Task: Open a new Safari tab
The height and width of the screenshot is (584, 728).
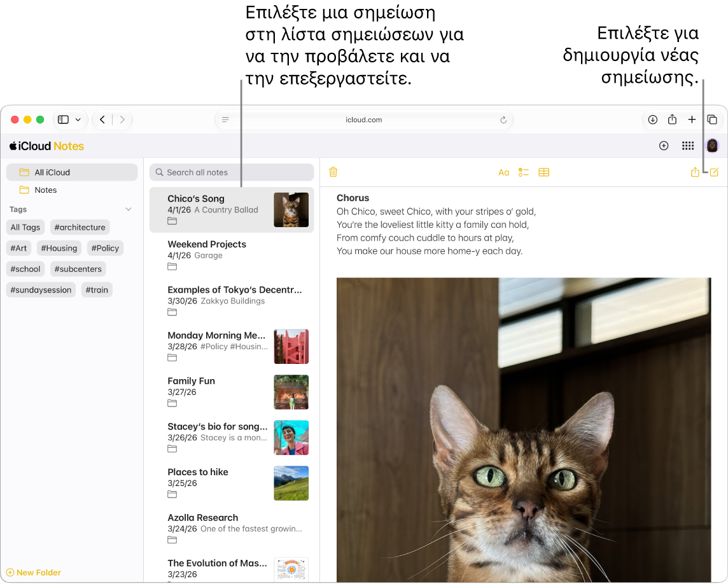Action: click(x=692, y=120)
